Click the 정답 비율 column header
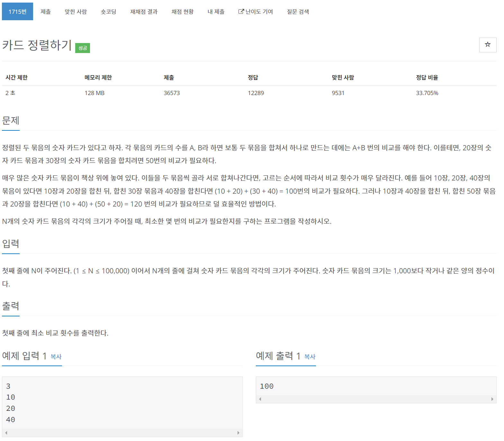This screenshot has height=441, width=504. coord(427,77)
